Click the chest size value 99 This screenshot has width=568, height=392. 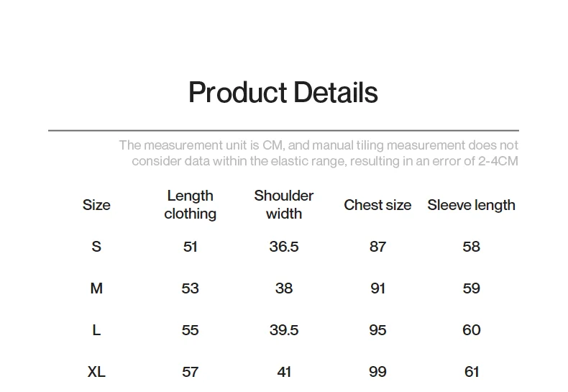coord(377,372)
